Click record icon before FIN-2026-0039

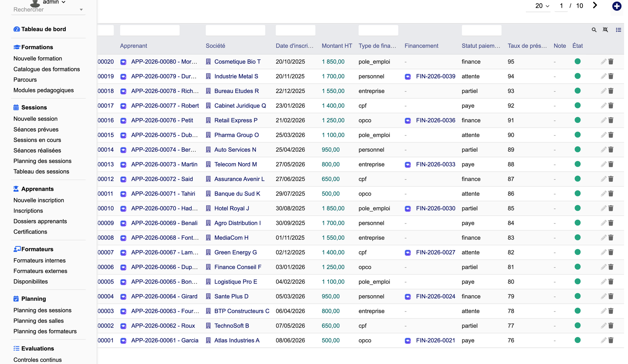(408, 76)
